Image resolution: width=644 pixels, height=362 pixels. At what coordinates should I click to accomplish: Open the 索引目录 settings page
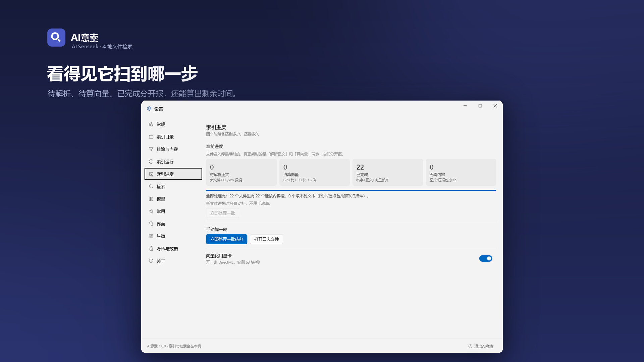[x=173, y=137]
